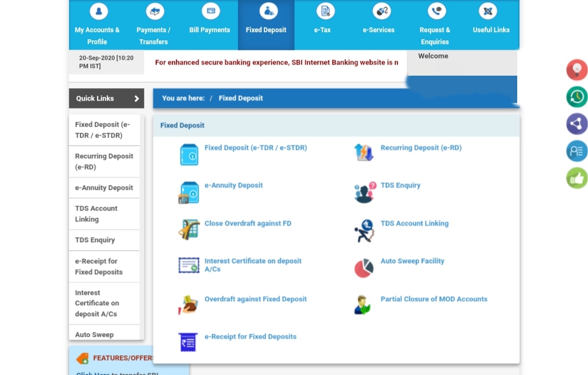Select Fixed Deposit (e-TDR / e-STDR) in Quick Links sidebar
The image size is (588, 375).
tap(104, 130)
